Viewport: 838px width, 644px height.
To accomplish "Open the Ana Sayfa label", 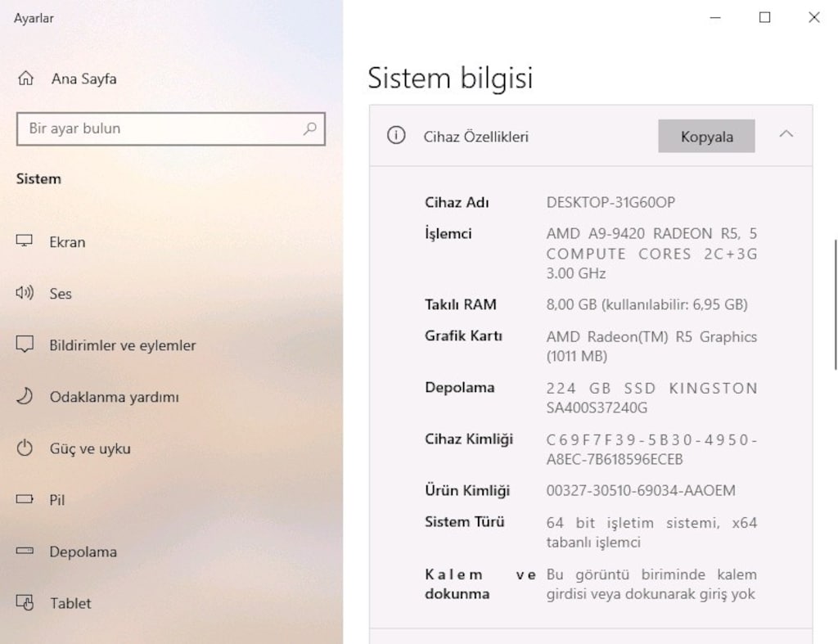I will click(x=84, y=79).
